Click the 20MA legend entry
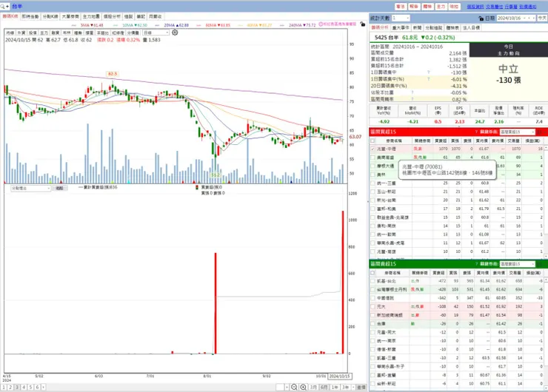Screen dimensions: 548x392 pyautogui.click(x=176, y=25)
